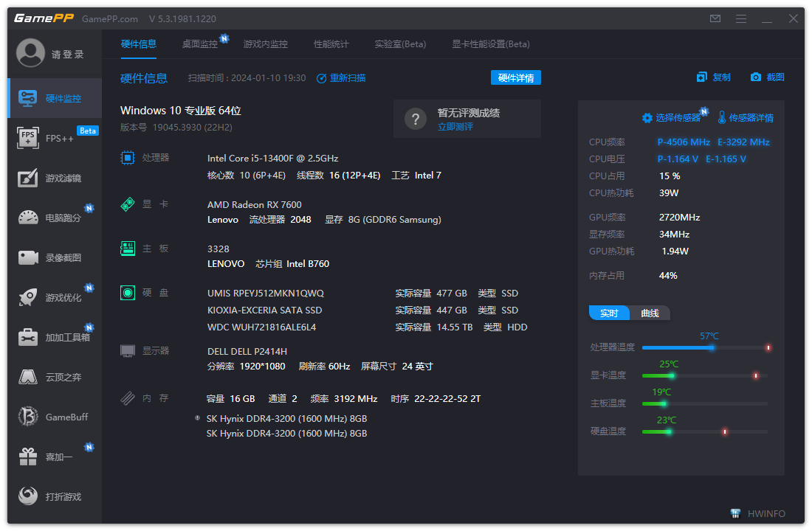Click 重新扫描 to rescan hardware

tap(341, 78)
